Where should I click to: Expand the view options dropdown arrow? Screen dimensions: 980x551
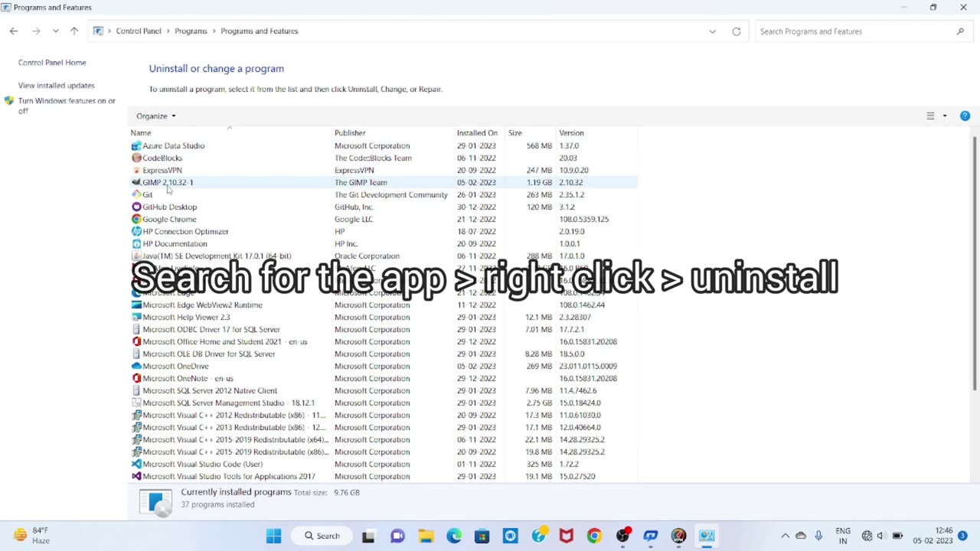point(945,116)
